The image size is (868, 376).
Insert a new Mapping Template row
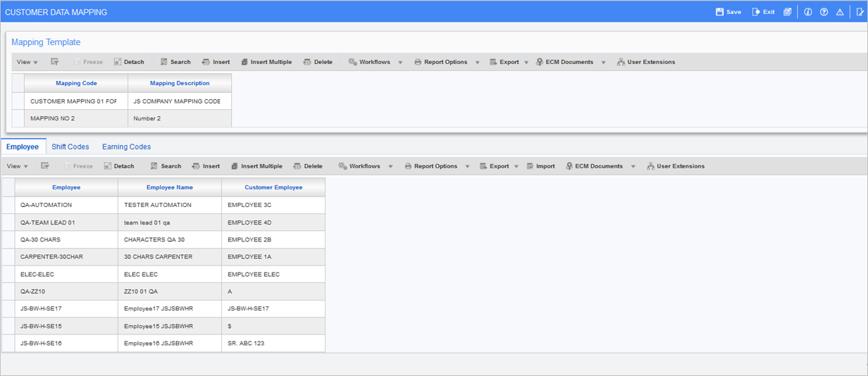click(x=216, y=62)
